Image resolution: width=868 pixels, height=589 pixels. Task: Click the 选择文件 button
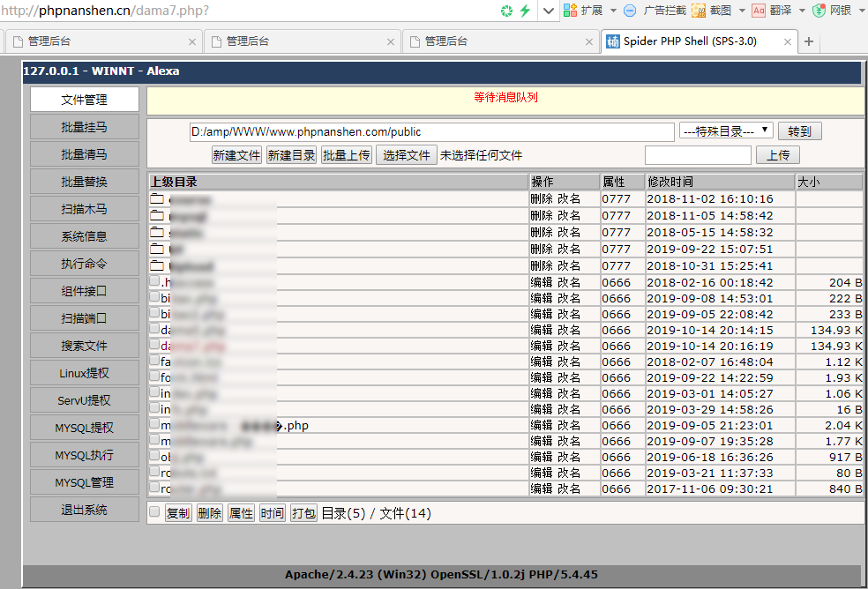pyautogui.click(x=407, y=155)
